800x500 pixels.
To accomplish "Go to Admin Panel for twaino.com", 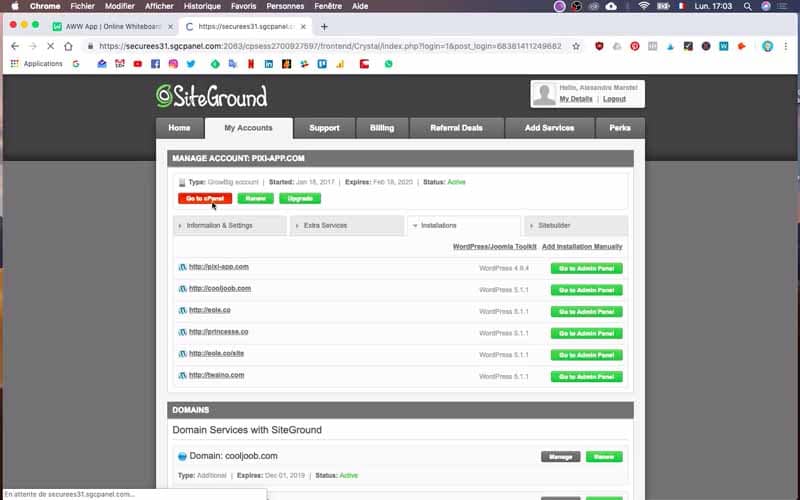I will click(x=587, y=377).
